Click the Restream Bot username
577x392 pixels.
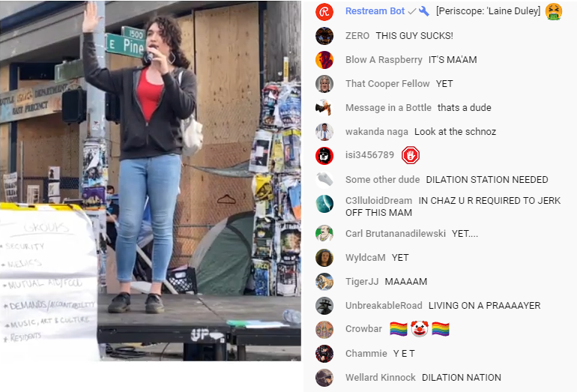tap(375, 11)
